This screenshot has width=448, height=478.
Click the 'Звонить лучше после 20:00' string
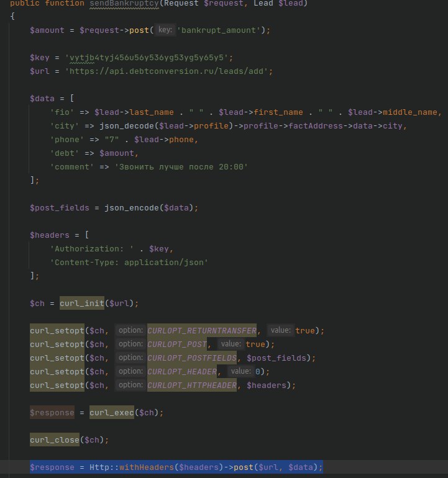point(181,167)
